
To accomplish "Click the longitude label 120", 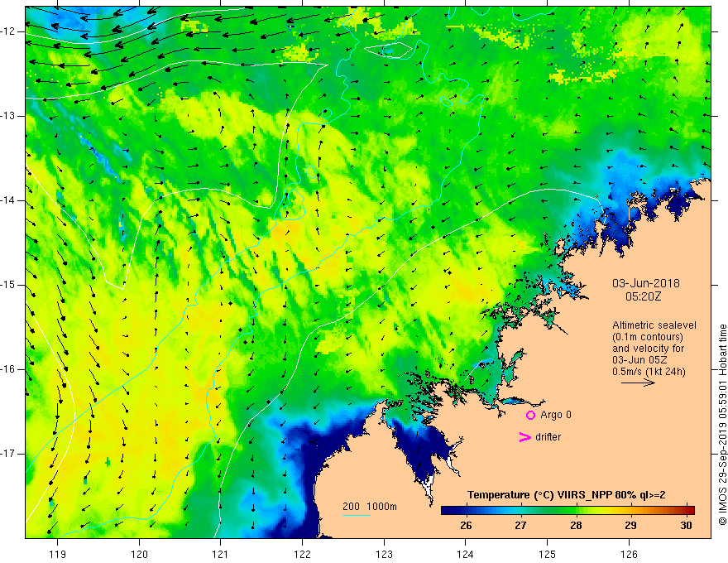I will pyautogui.click(x=139, y=554).
